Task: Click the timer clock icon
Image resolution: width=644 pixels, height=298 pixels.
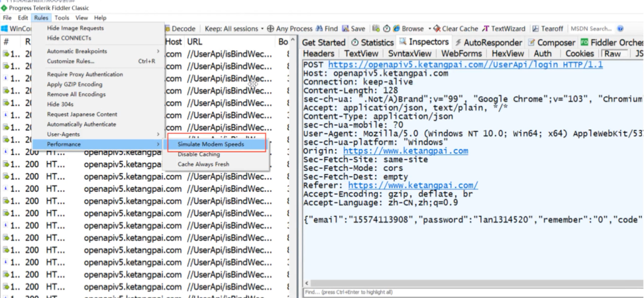Action: pos(386,28)
